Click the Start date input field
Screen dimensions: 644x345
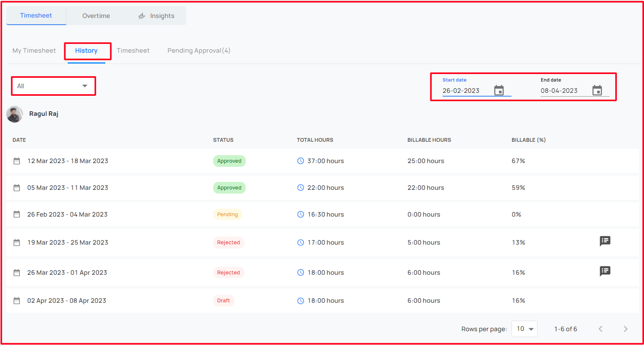467,91
